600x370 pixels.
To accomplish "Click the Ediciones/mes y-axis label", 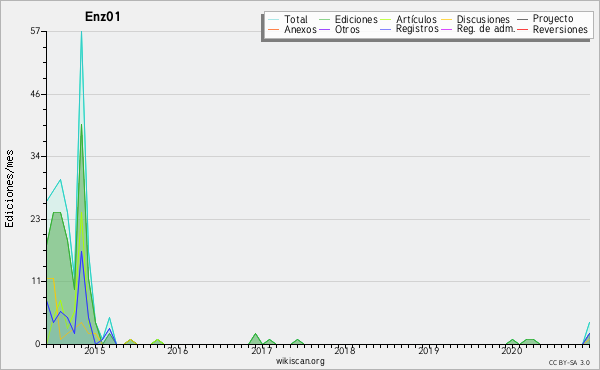I will coord(9,189).
